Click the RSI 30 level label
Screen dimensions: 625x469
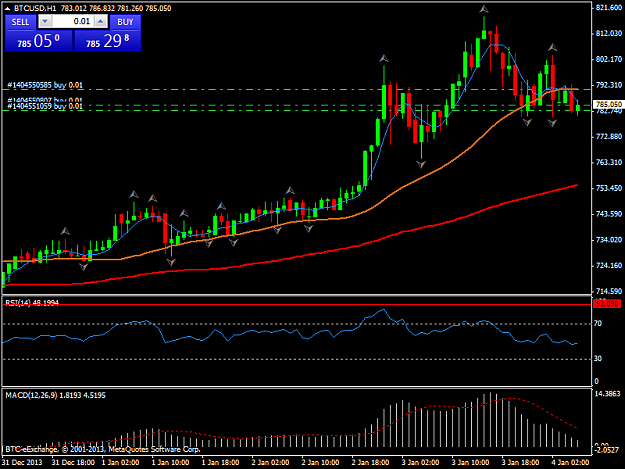(597, 359)
